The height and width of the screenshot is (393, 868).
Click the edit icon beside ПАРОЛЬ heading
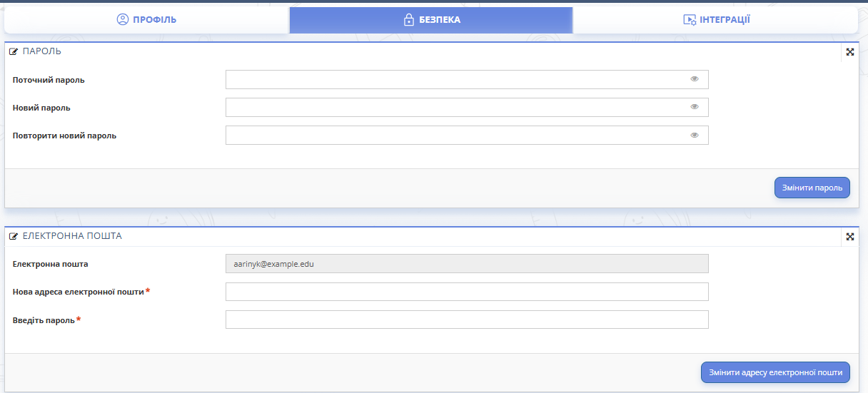click(14, 51)
